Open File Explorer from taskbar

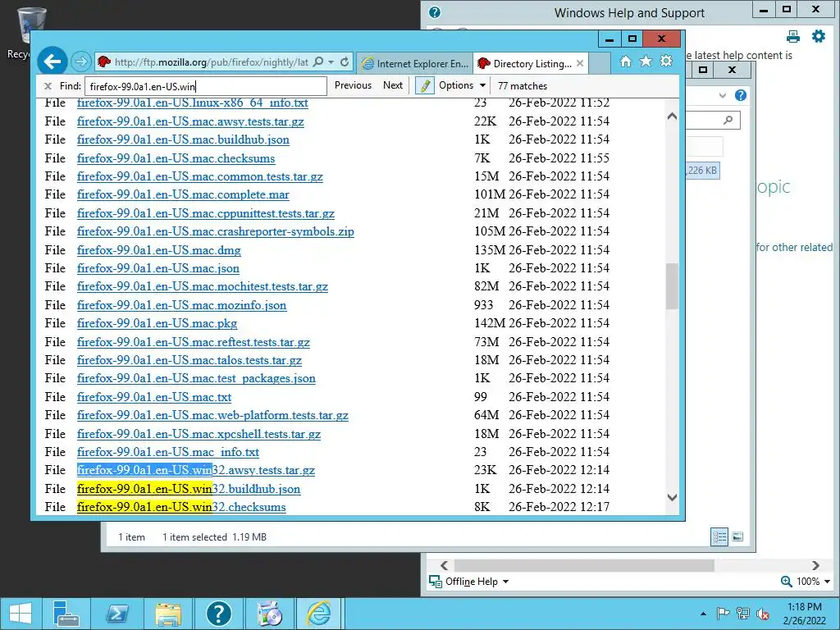[167, 614]
